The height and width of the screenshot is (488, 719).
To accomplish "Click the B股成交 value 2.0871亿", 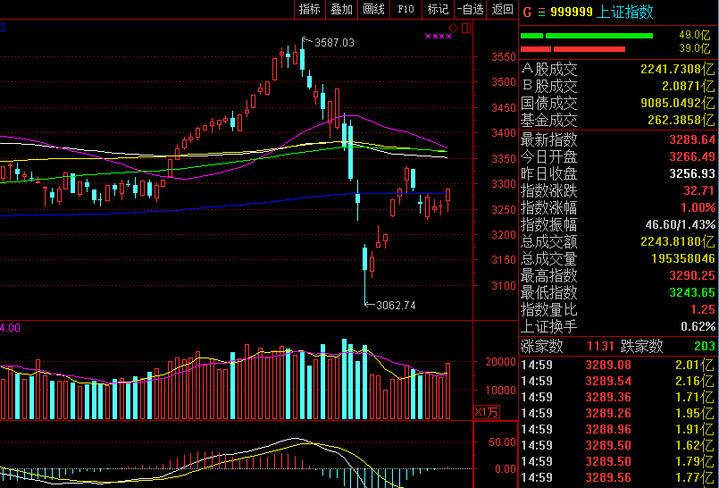I will tap(688, 86).
